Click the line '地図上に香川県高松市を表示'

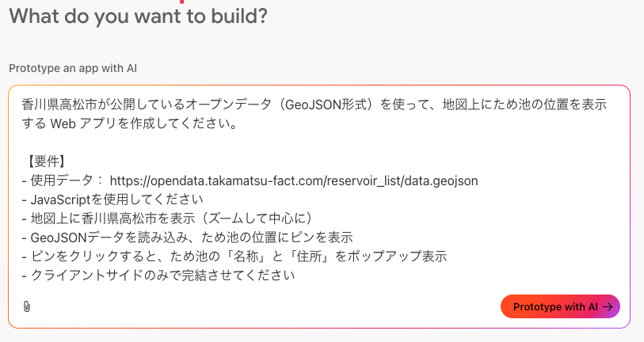[x=167, y=218]
